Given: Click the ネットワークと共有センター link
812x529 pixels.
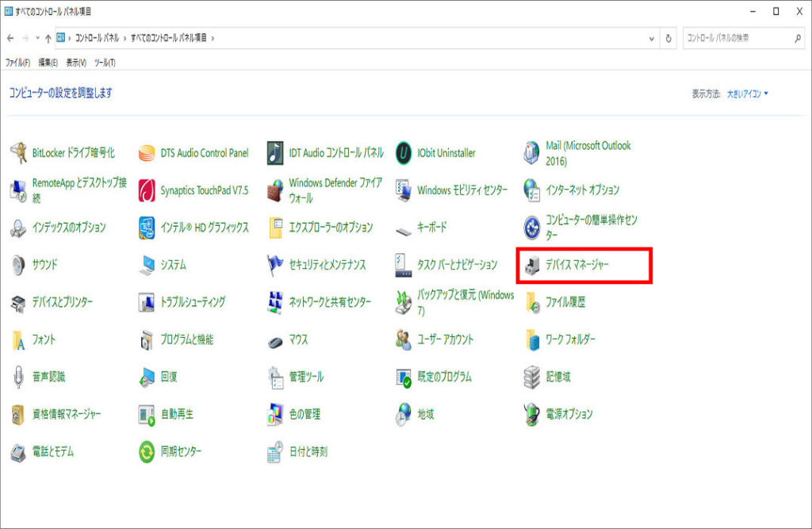Looking at the screenshot, I should [329, 302].
